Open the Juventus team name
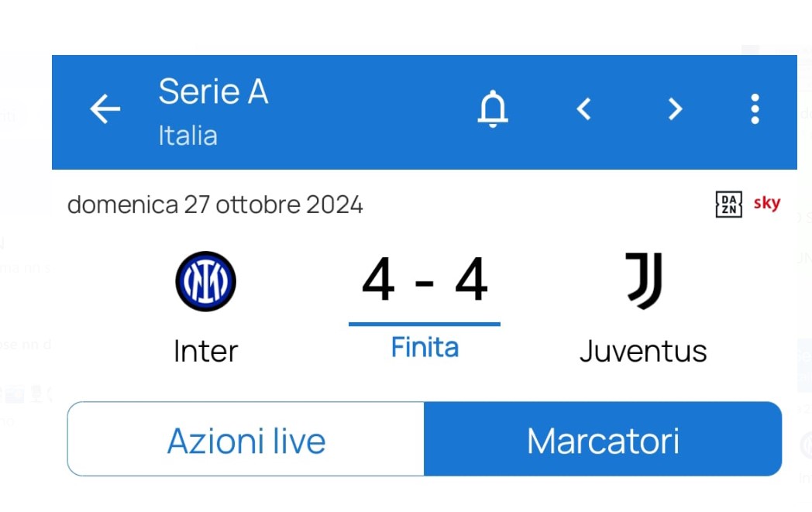The height and width of the screenshot is (512, 812). tap(643, 351)
